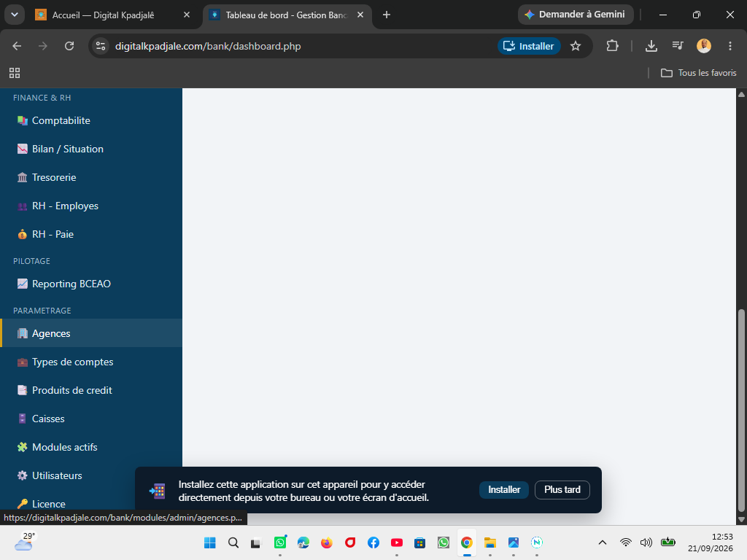Open RH - Paie page
Viewport: 747px width, 560px height.
point(91,234)
